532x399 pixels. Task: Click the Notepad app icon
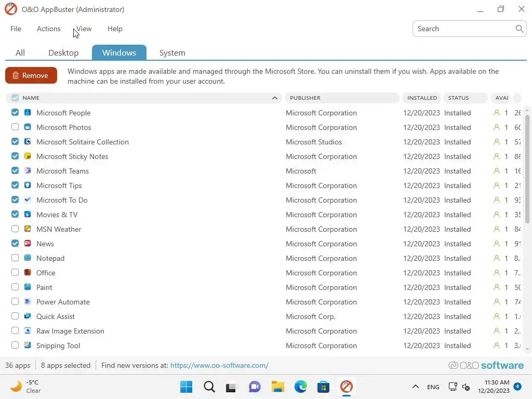(x=28, y=258)
